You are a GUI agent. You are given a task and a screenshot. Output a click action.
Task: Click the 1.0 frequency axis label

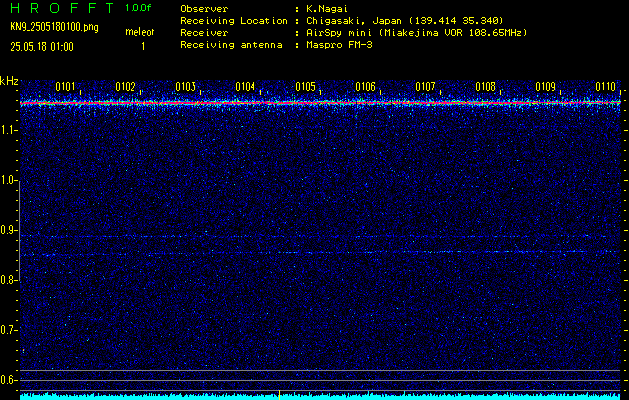tap(8, 180)
